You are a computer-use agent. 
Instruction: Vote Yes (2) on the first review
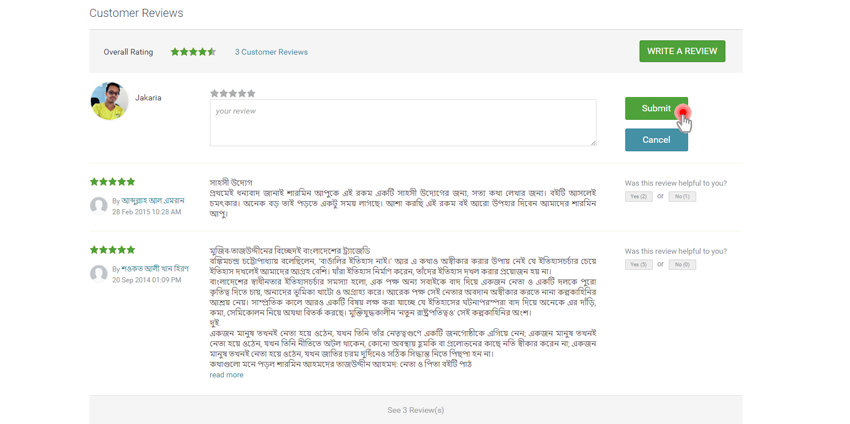(638, 197)
